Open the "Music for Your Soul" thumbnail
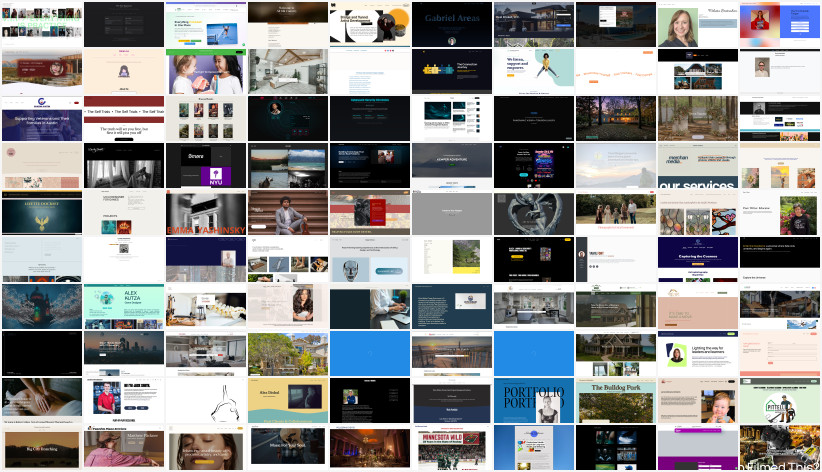This screenshot has width=822, height=472. click(x=288, y=447)
